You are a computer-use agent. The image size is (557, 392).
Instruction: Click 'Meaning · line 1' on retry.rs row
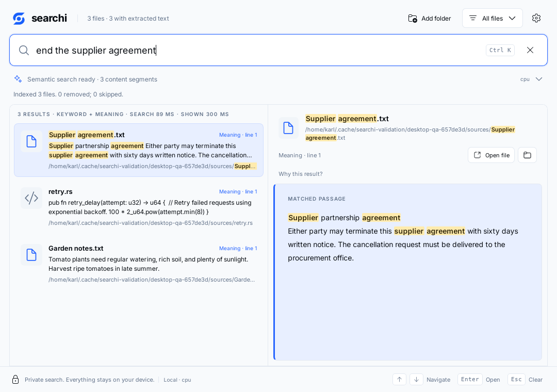(238, 191)
